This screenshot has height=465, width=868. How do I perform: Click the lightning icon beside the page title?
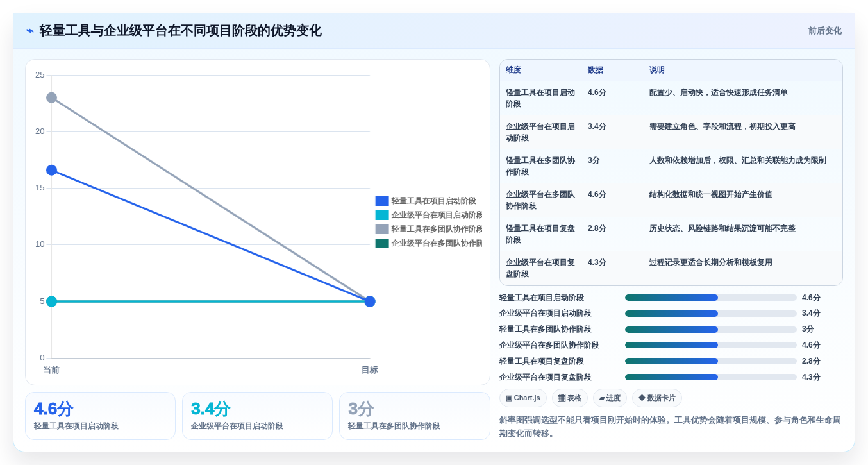[x=30, y=31]
